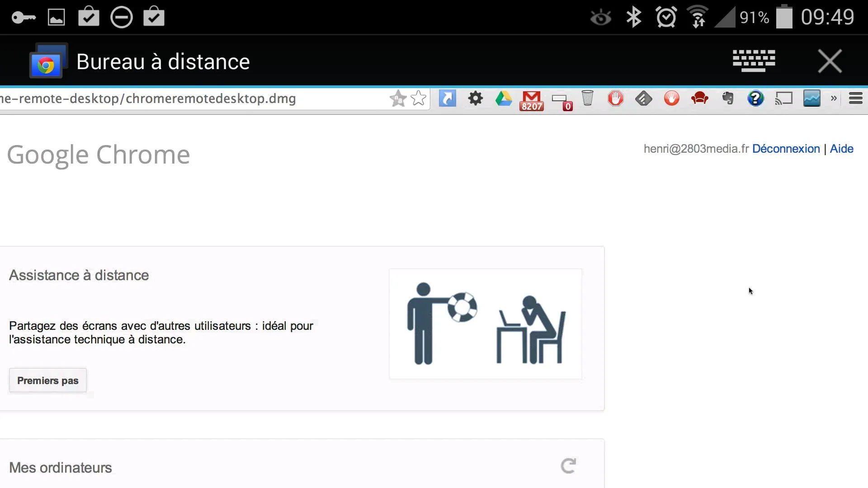Tap the do-not-disturb circle icon

121,18
